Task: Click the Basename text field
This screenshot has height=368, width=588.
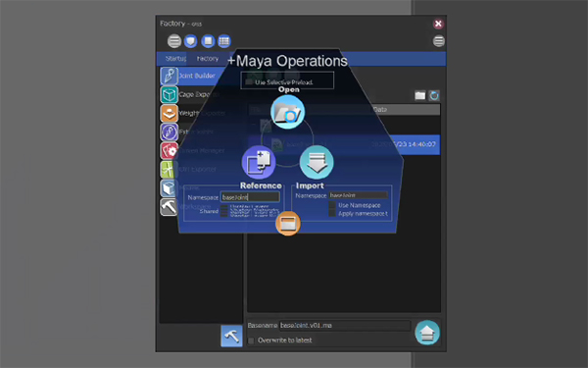Action: coord(345,325)
